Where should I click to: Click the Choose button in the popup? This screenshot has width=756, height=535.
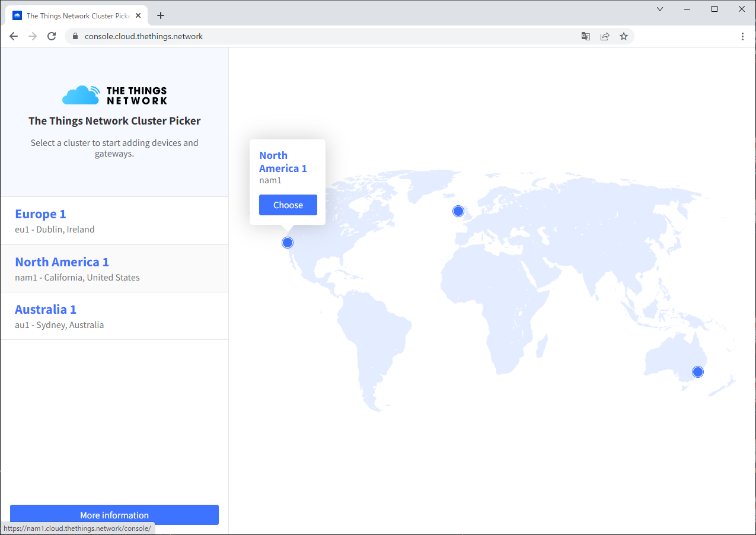288,205
